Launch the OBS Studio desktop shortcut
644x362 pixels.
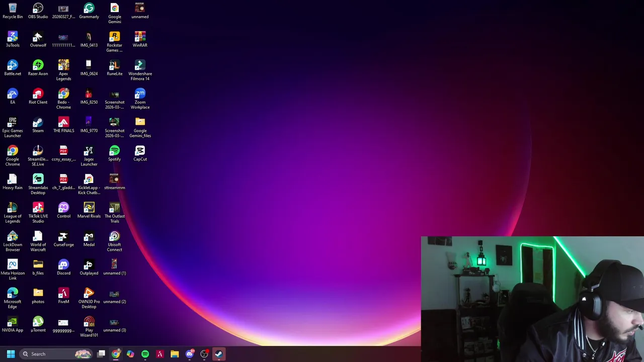(38, 11)
